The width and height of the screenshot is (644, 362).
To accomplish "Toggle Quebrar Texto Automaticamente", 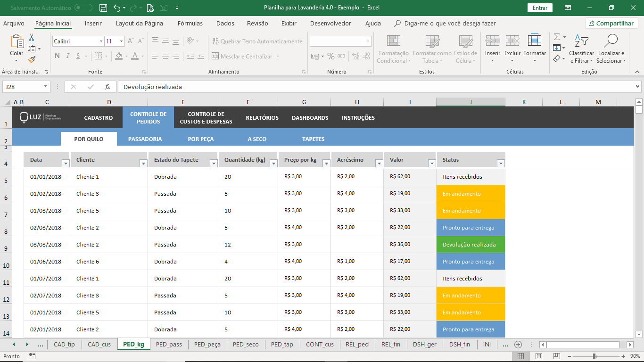I will [x=257, y=41].
